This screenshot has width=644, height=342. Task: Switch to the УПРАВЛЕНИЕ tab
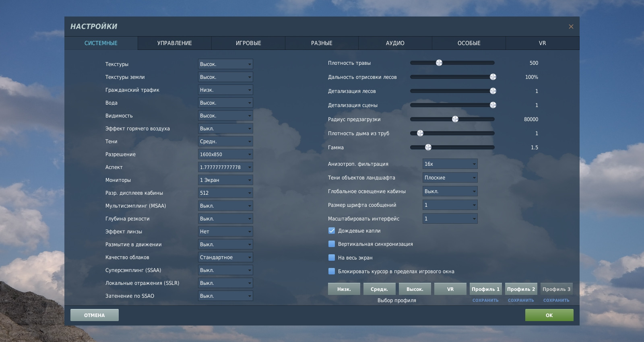(175, 43)
